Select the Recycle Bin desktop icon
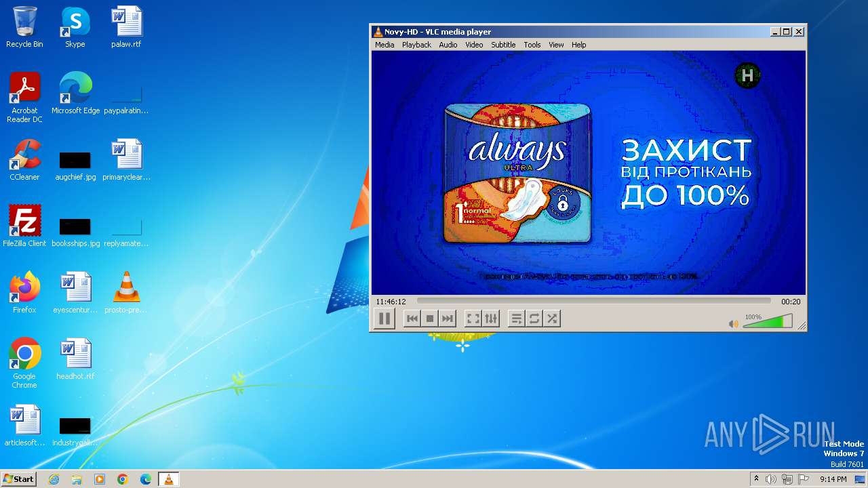 coord(24,27)
